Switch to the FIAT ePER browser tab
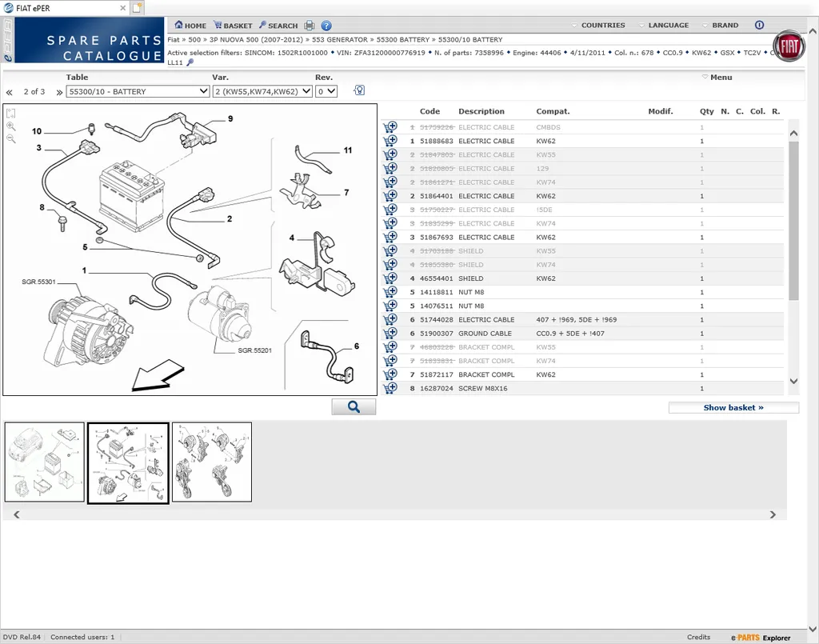This screenshot has width=819, height=644. click(65, 8)
